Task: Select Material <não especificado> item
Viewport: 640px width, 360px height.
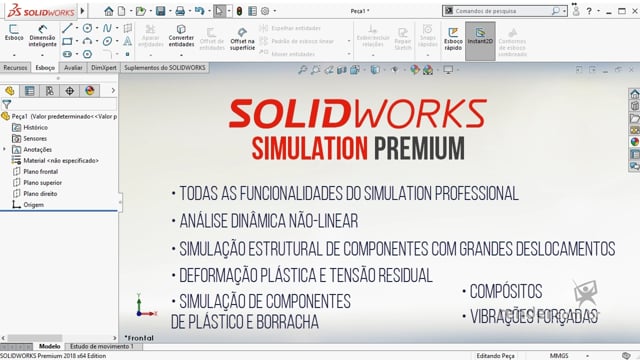Action: [61, 160]
